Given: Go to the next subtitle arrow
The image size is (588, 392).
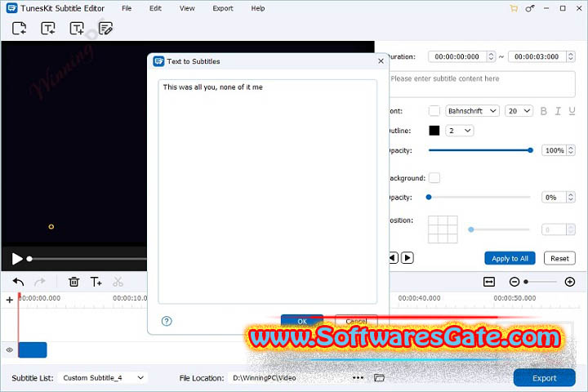Looking at the screenshot, I should tap(408, 258).
